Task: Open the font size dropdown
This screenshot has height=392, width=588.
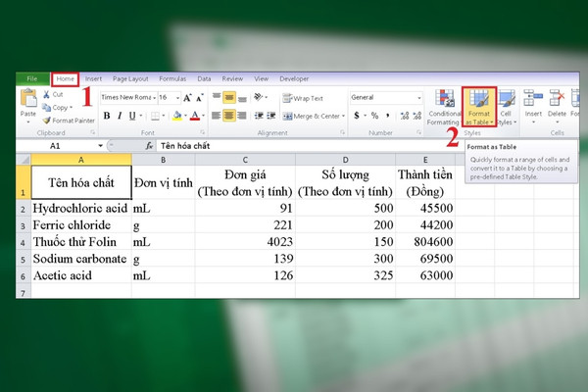Action: [177, 98]
